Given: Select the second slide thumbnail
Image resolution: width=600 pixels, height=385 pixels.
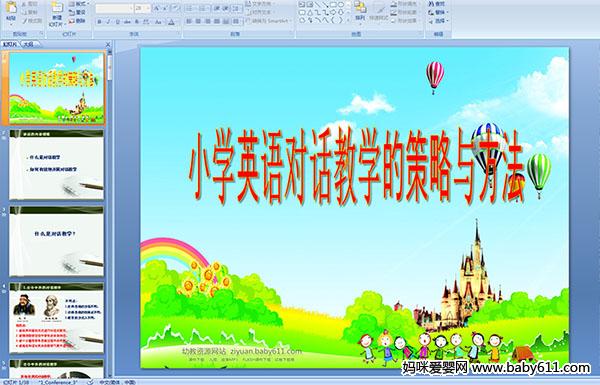Looking at the screenshot, I should 57,164.
